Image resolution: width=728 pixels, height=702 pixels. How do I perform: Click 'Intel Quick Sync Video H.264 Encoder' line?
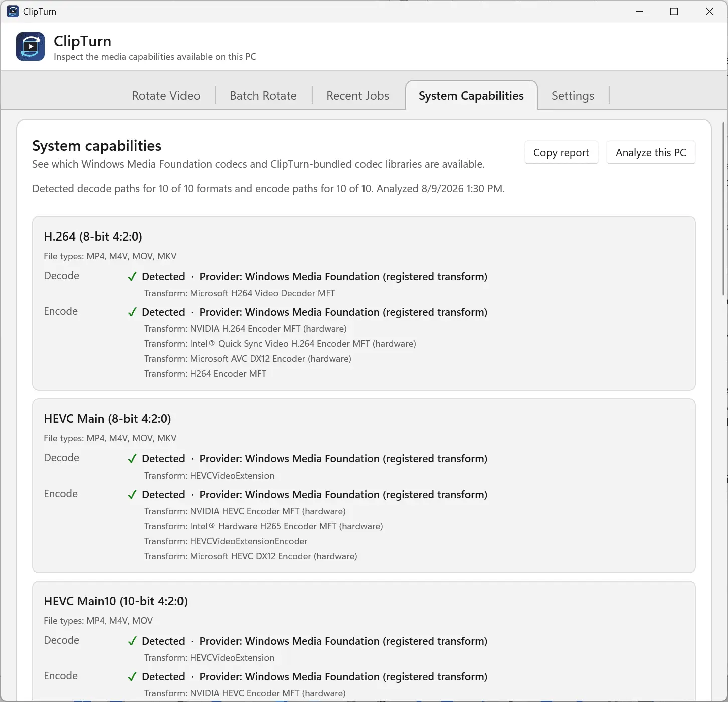pyautogui.click(x=280, y=344)
